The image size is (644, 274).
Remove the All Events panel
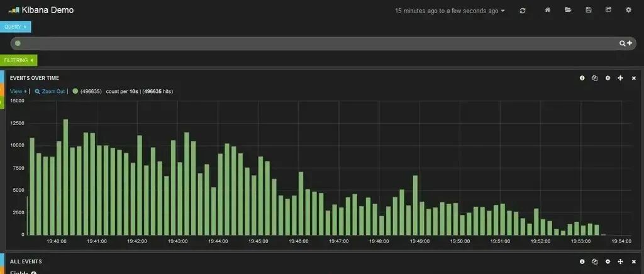click(634, 261)
